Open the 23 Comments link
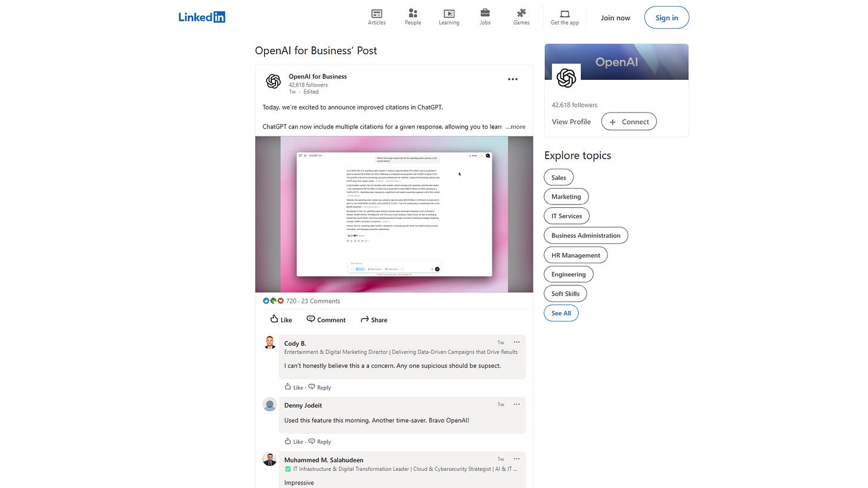This screenshot has height=488, width=868. pos(321,301)
